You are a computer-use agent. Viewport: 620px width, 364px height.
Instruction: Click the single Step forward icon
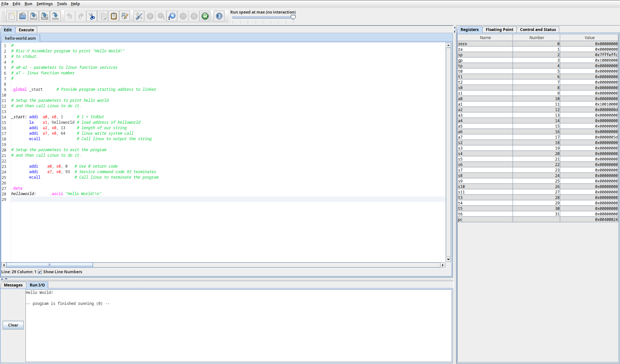pyautogui.click(x=161, y=16)
